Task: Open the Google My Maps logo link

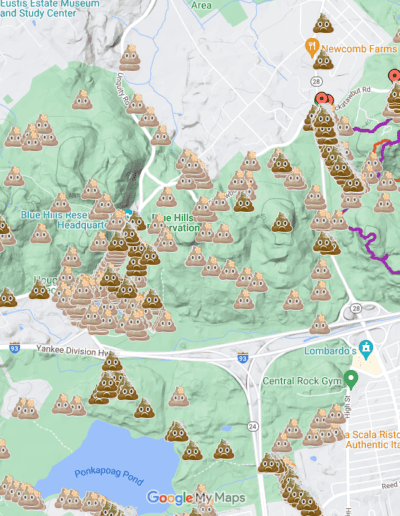Action: pos(196,498)
